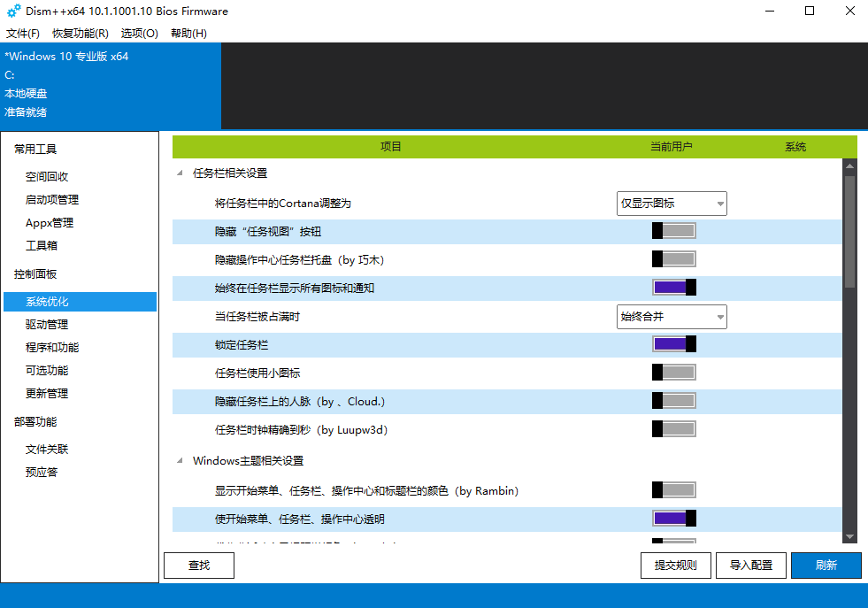This screenshot has width=868, height=608.
Task: Turn off 锁定任务栏 lock taskbar
Action: [x=673, y=343]
